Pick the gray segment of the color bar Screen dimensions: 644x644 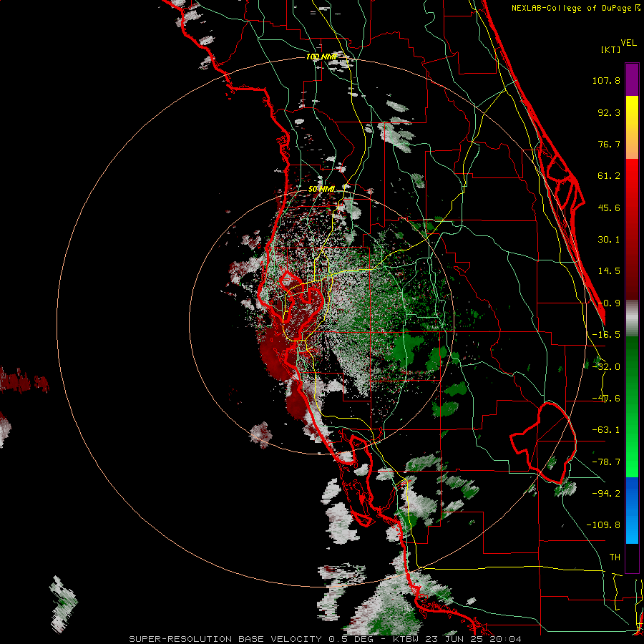tap(632, 318)
